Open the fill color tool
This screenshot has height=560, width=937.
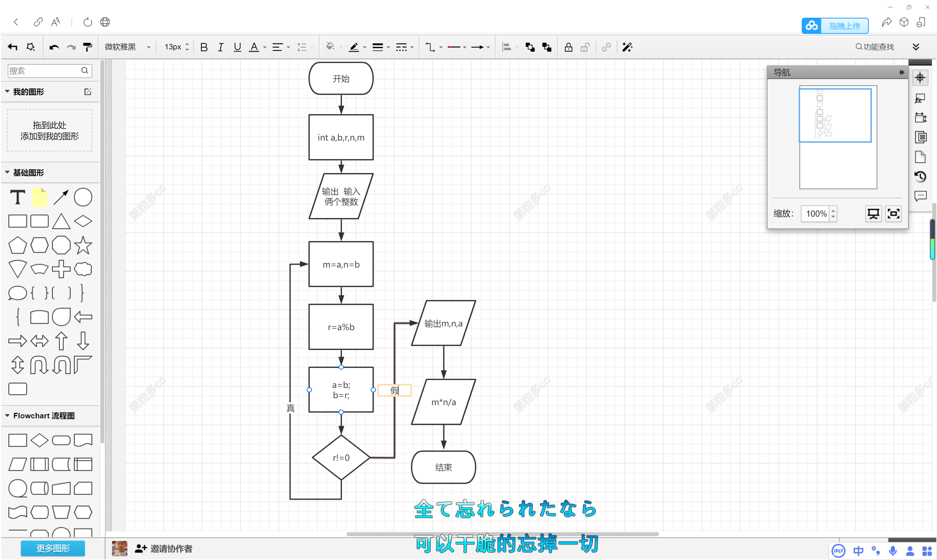tap(331, 47)
